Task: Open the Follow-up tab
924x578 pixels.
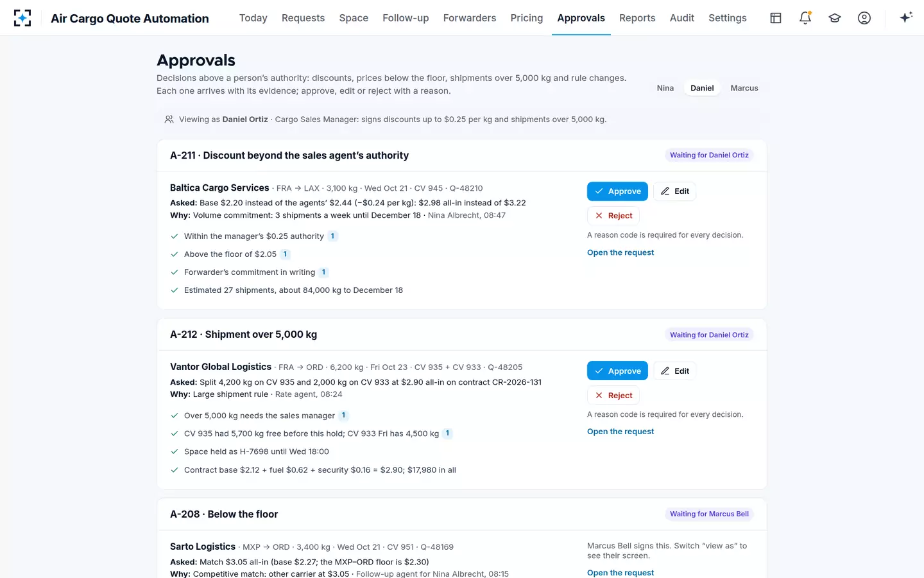Action: [406, 18]
